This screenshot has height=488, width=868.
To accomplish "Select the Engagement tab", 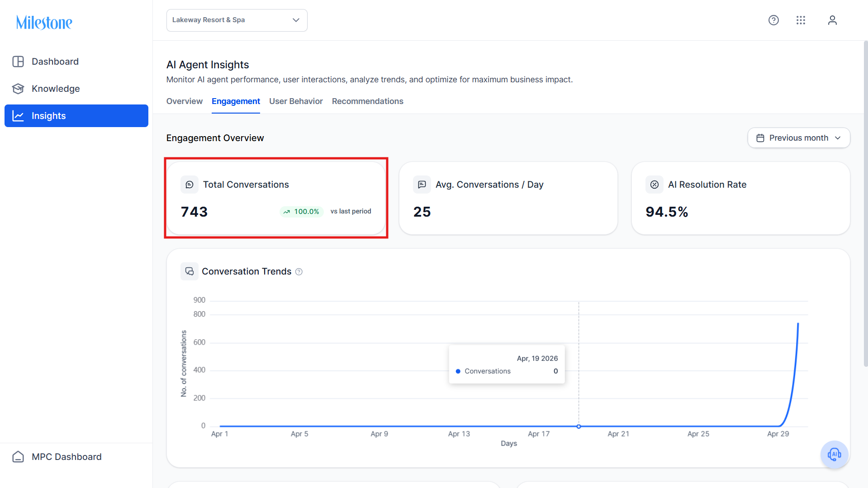I will (236, 101).
